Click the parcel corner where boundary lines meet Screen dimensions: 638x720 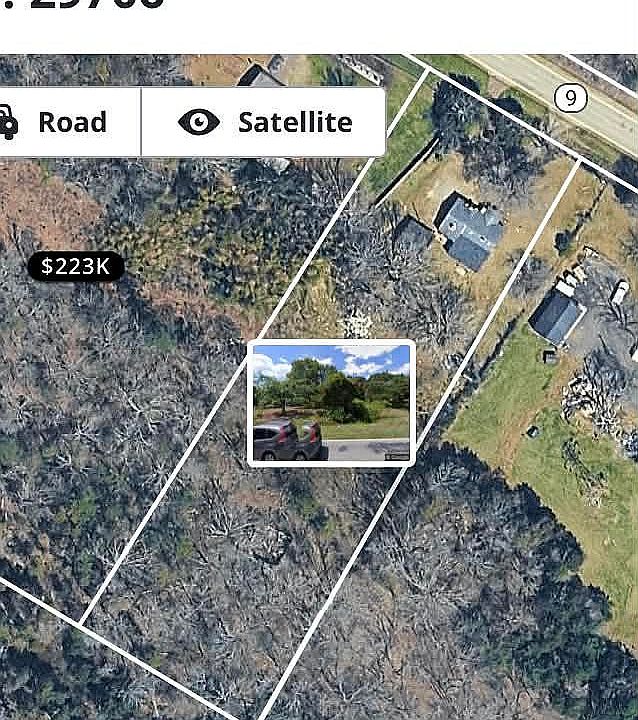(81, 624)
